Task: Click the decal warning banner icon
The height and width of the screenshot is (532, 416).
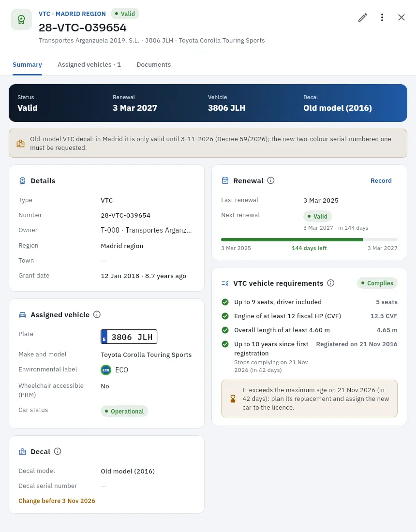Action: (x=21, y=143)
